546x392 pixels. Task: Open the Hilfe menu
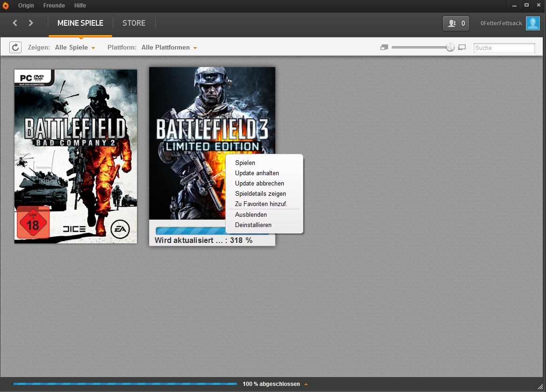[80, 6]
